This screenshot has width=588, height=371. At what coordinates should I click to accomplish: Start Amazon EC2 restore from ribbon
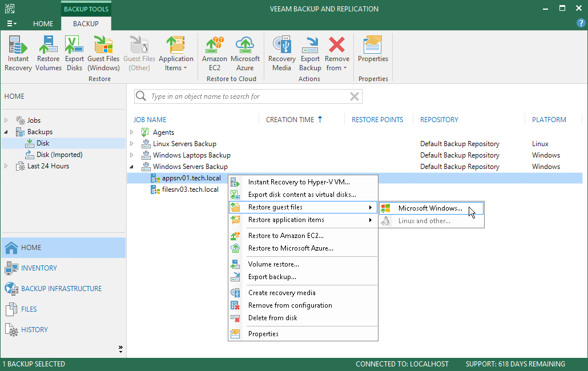(x=215, y=53)
